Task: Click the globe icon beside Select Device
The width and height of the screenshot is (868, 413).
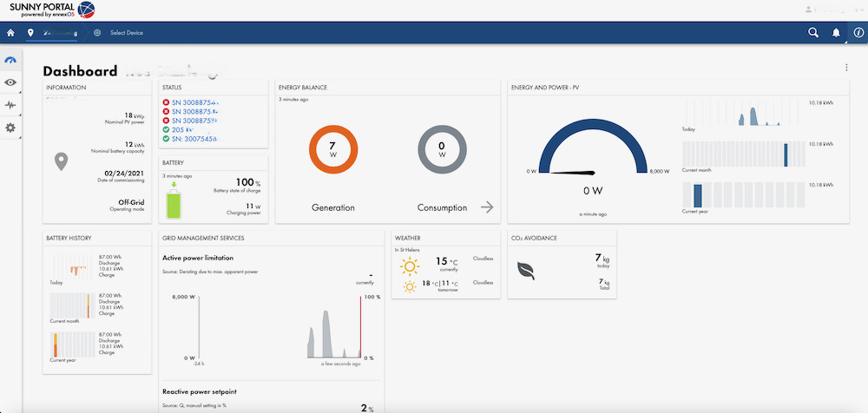Action: (97, 33)
